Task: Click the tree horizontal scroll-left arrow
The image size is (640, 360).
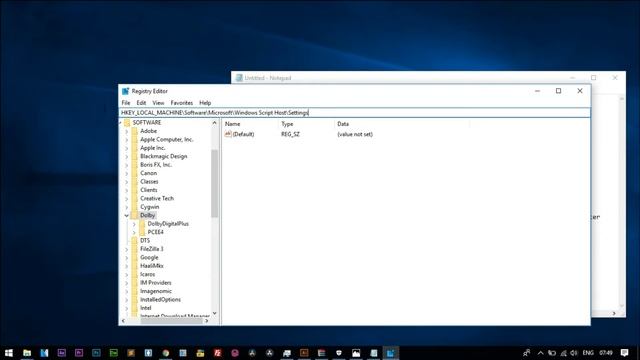Action: click(123, 321)
